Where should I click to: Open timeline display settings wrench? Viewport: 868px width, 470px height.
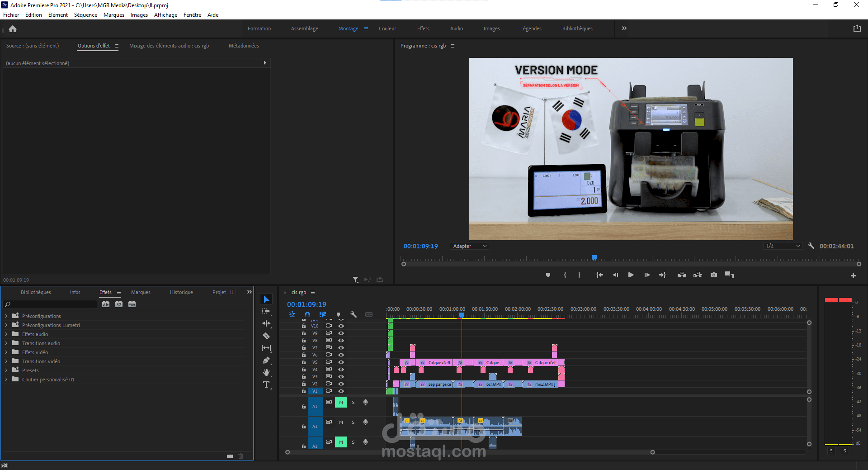coord(354,314)
